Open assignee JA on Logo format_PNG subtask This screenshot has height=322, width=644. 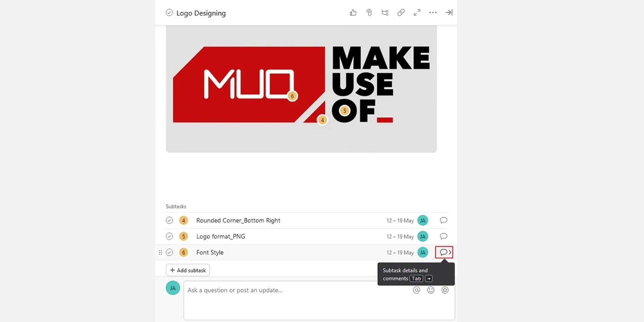pyautogui.click(x=422, y=237)
